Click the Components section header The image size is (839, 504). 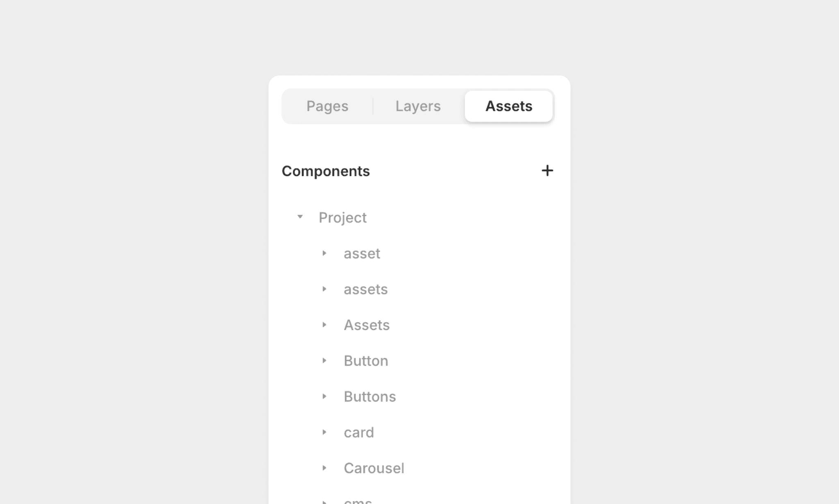point(326,171)
